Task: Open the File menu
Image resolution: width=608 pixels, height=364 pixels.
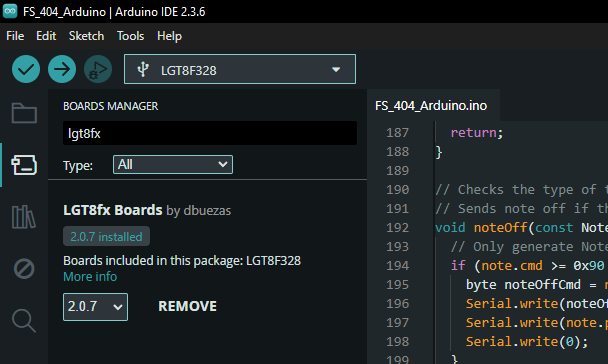Action: tap(15, 36)
